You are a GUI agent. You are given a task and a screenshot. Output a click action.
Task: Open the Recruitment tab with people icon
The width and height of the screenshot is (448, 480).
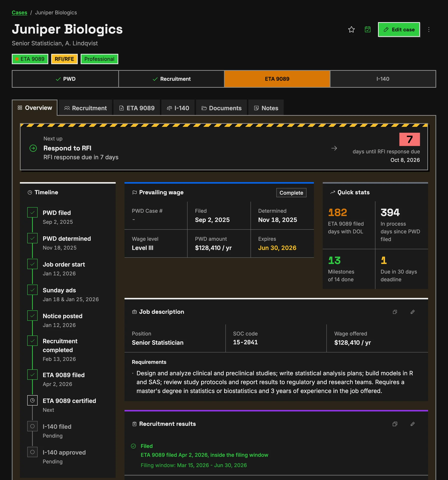click(85, 108)
